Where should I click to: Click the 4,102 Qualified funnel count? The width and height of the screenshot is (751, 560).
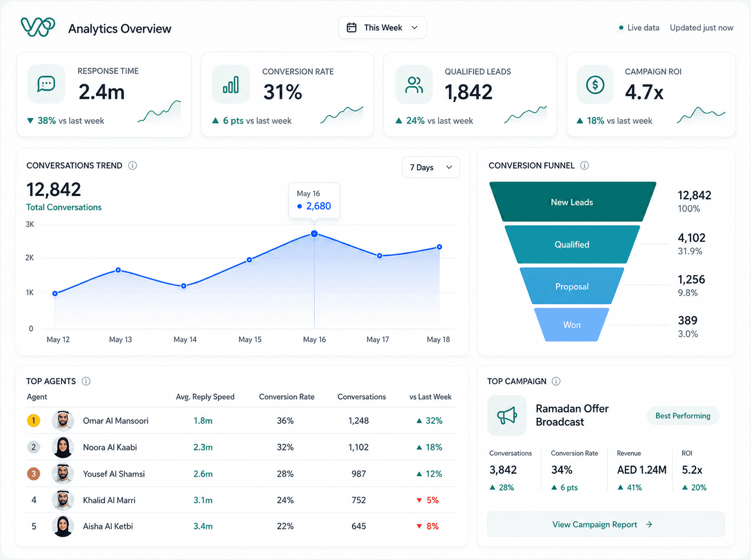click(x=692, y=238)
